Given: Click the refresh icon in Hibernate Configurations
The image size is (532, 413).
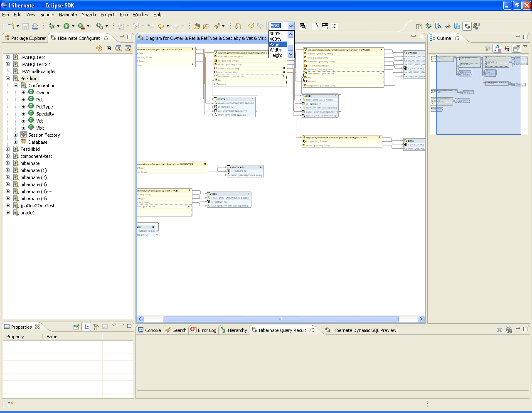Looking at the screenshot, I should coord(99,48).
